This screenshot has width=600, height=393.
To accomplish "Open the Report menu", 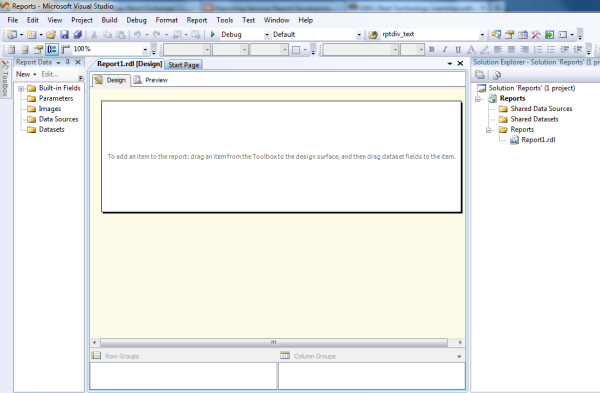I will pyautogui.click(x=197, y=20).
